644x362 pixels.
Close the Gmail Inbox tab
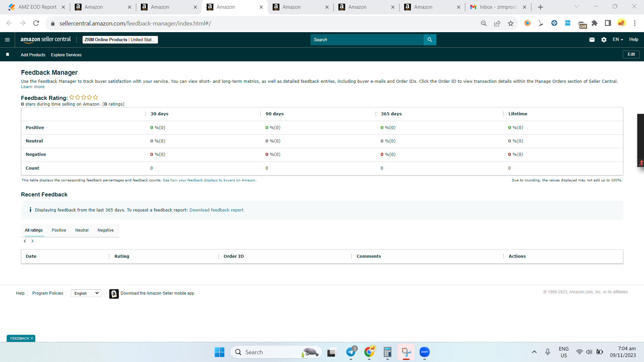(x=525, y=7)
